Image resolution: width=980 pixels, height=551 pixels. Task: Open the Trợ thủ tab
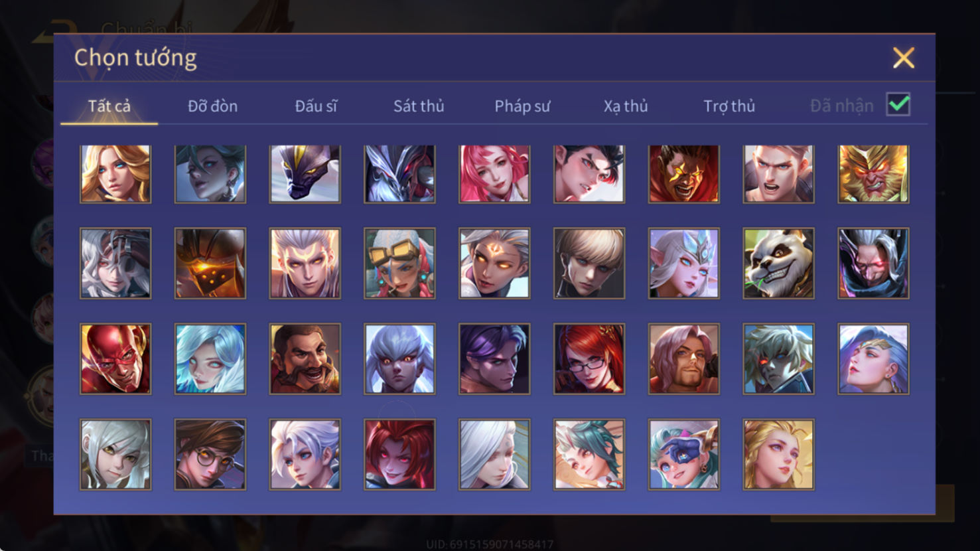tap(729, 106)
